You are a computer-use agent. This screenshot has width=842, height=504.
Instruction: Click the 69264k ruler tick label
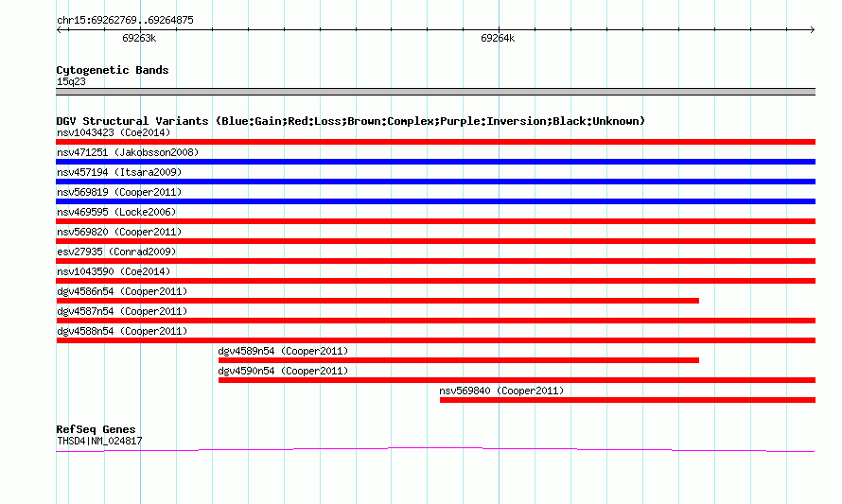tap(498, 38)
